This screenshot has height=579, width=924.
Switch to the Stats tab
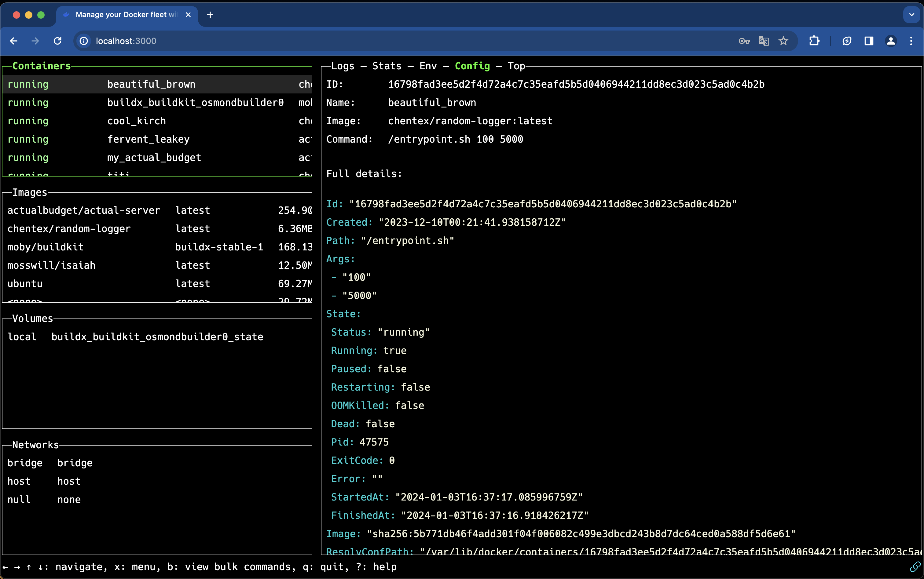387,66
